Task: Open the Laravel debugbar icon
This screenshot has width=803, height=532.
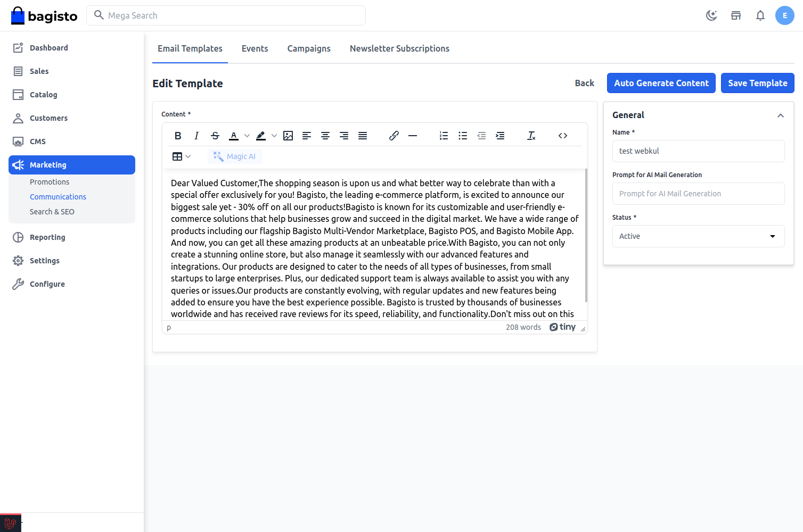Action: click(11, 523)
